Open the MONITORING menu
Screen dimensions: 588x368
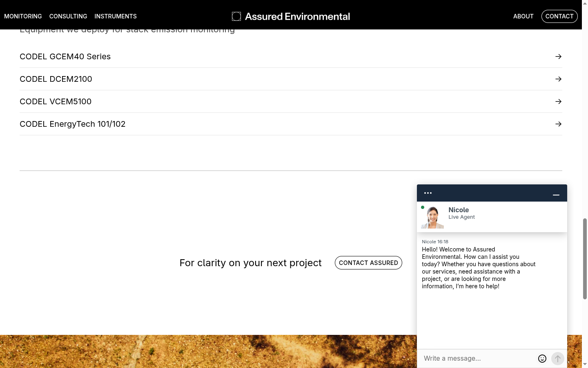click(x=23, y=16)
